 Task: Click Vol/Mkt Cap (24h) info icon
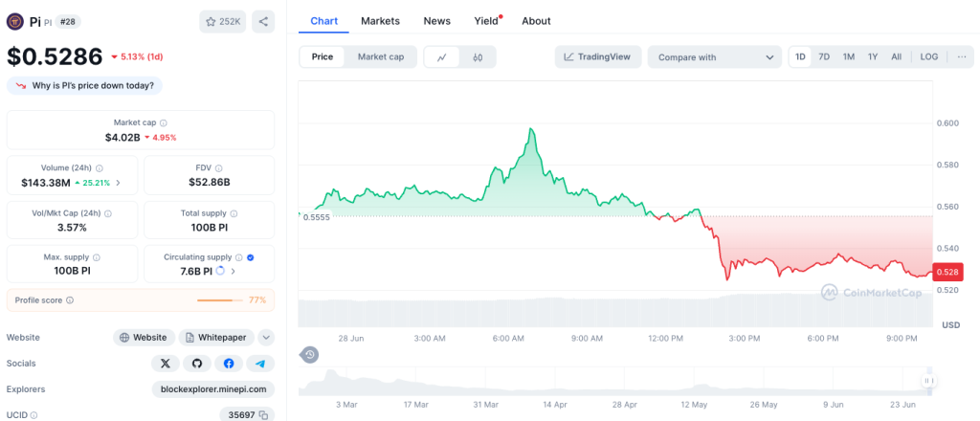108,213
